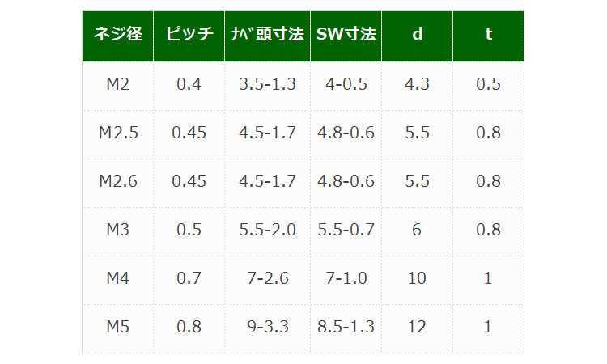The width and height of the screenshot is (607, 364).
Task: Select the M2.5 row label
Action: click(x=117, y=133)
